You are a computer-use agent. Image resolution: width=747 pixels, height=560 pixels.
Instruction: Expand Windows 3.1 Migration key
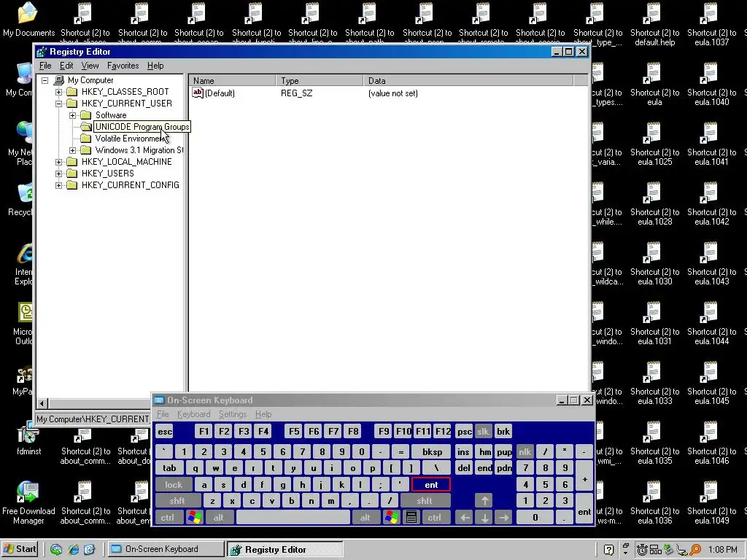(x=72, y=150)
